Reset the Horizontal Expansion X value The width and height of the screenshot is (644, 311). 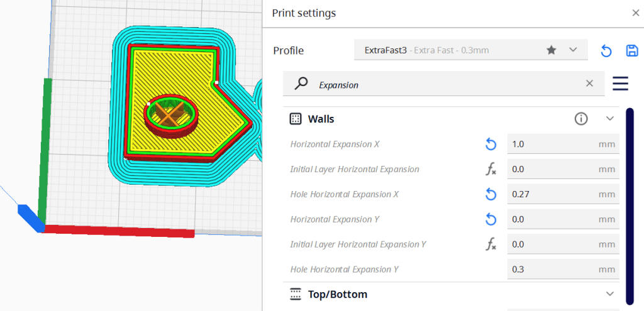coord(491,145)
